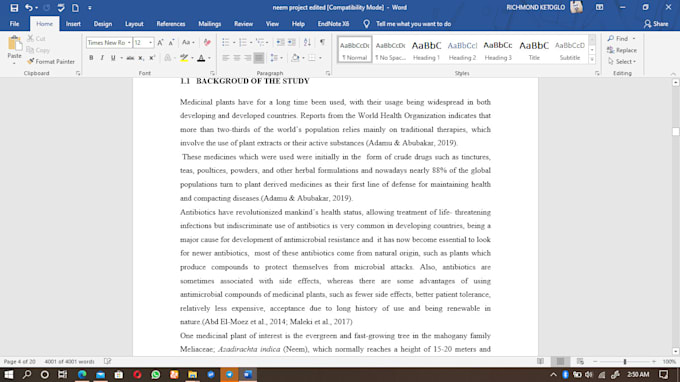The image size is (680, 382).
Task: Activate the Format Painter
Action: point(51,62)
